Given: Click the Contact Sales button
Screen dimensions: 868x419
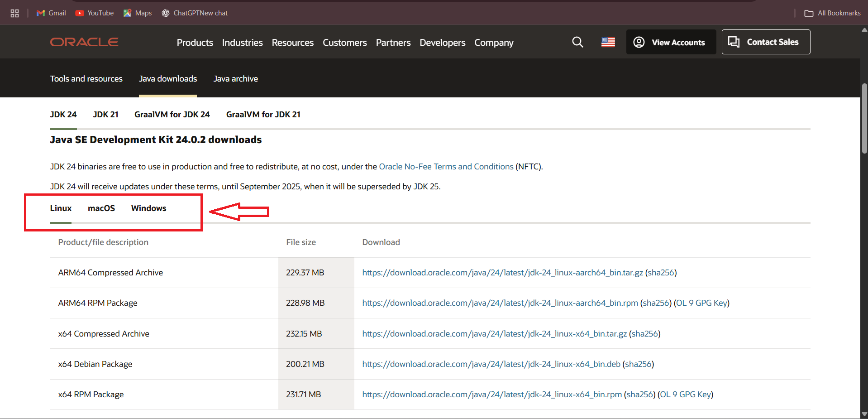Looking at the screenshot, I should (x=766, y=42).
